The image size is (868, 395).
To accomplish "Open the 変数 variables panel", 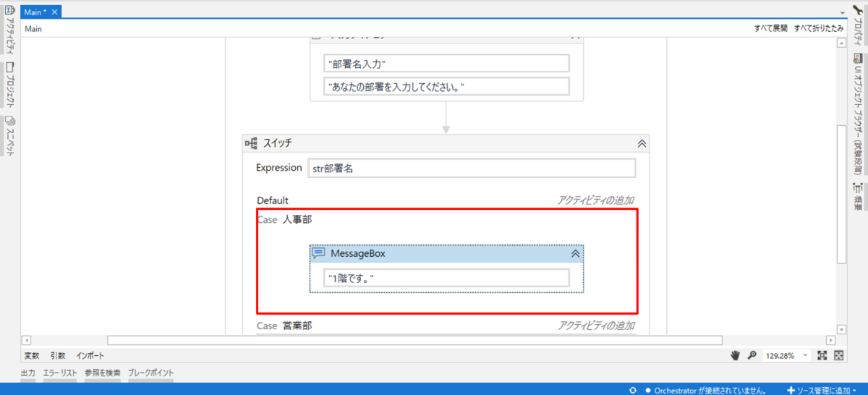I will click(32, 356).
